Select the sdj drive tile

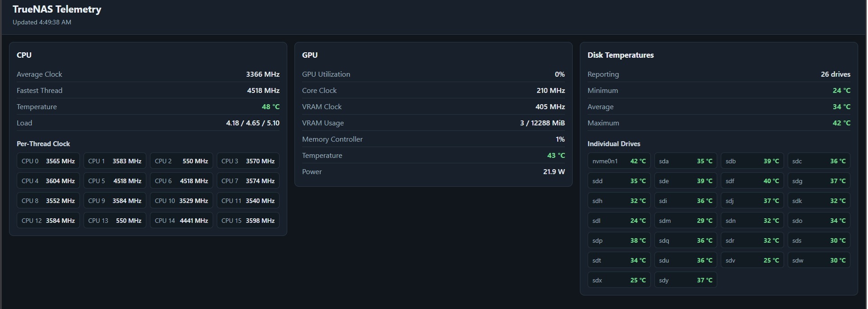(x=752, y=201)
